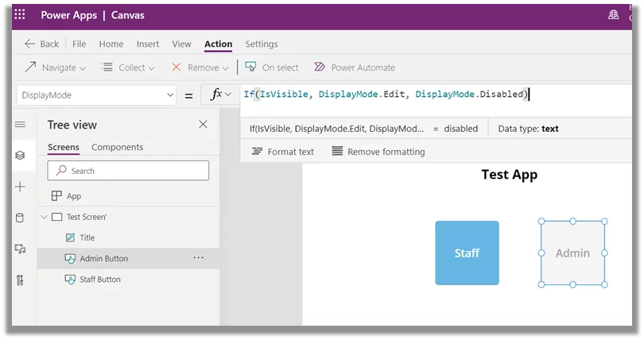Click into the formula bar text

point(386,95)
